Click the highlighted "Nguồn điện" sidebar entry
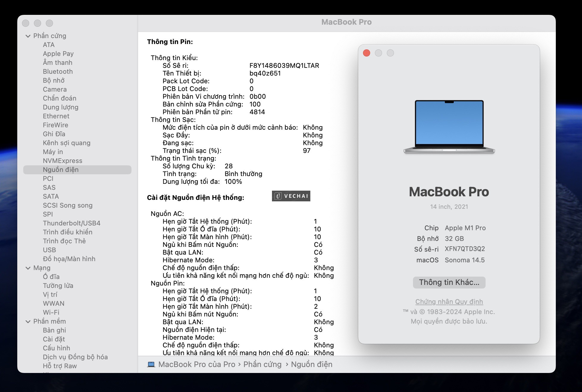Screen dimensions: 582x392 pyautogui.click(x=61, y=170)
